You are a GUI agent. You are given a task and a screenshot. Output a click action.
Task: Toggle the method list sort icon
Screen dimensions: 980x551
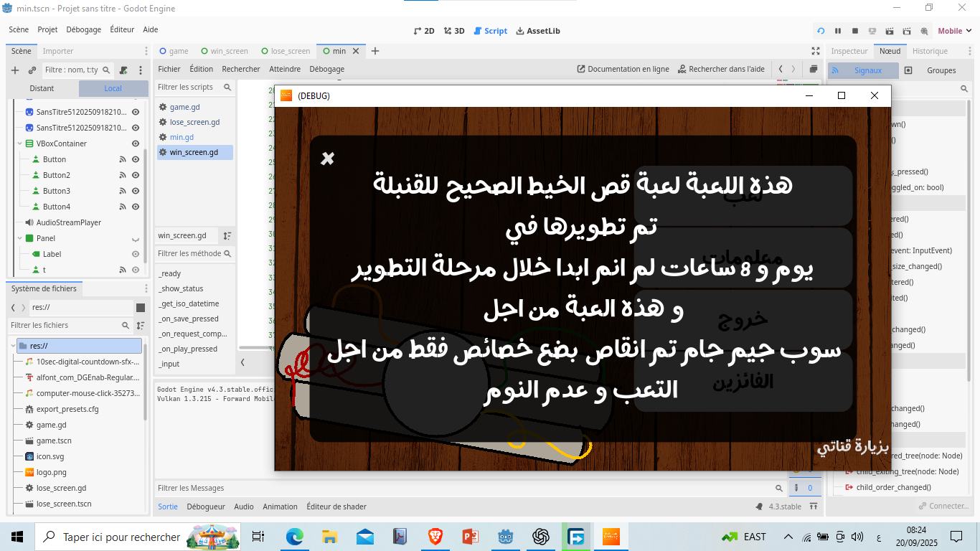(227, 235)
